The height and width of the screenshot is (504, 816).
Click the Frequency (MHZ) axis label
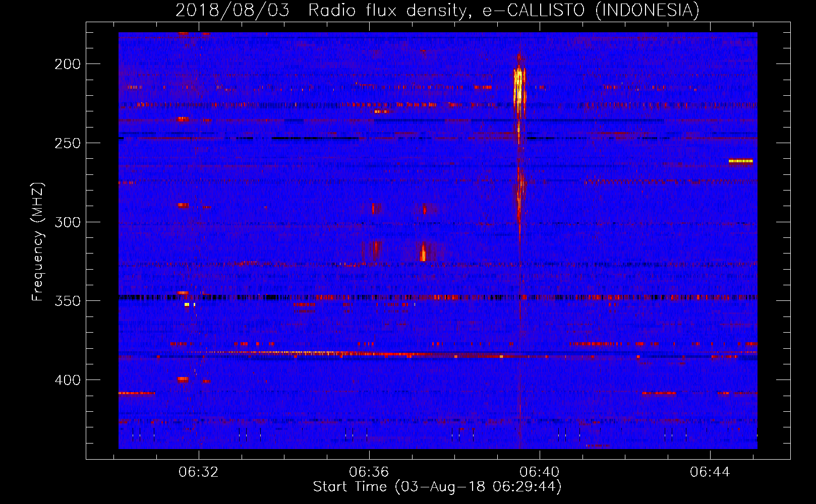click(38, 242)
